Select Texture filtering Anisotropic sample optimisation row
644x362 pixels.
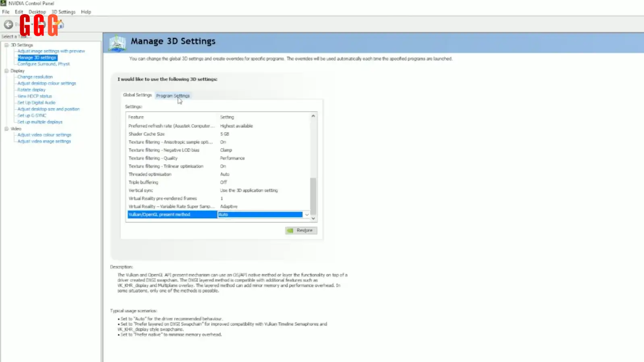pos(218,142)
